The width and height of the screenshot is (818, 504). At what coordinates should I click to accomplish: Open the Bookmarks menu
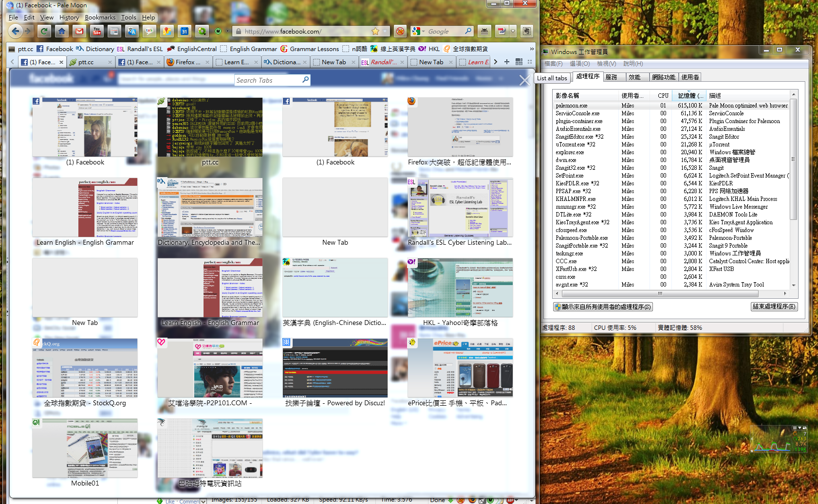[x=100, y=18]
